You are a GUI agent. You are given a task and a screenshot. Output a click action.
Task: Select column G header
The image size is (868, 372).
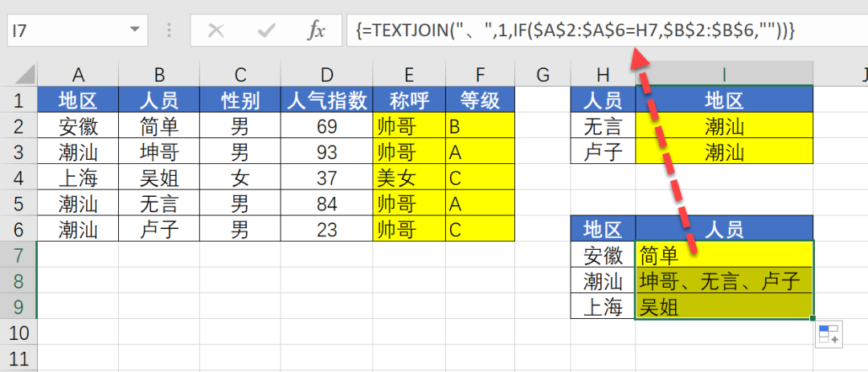(x=542, y=75)
